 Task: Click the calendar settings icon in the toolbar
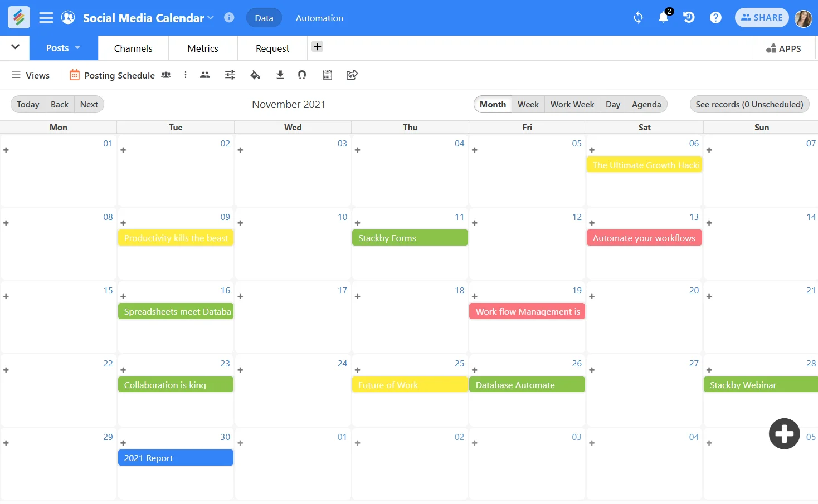coord(327,75)
